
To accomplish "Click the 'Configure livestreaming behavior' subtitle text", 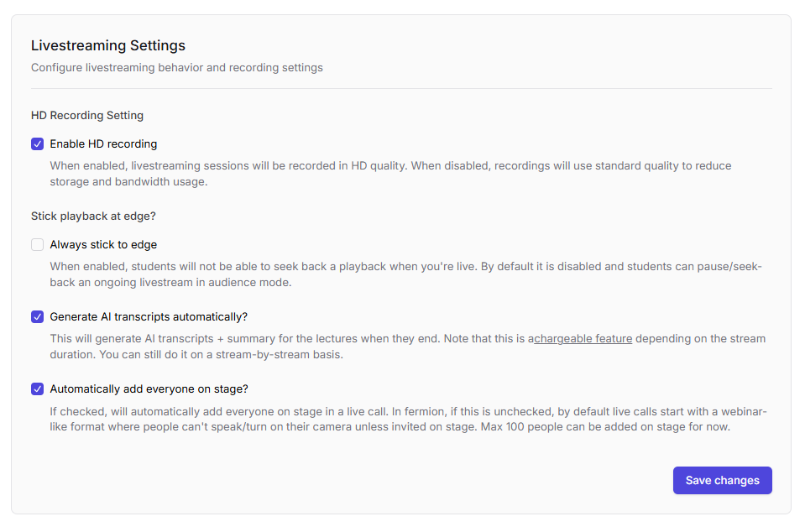I will pyautogui.click(x=176, y=68).
